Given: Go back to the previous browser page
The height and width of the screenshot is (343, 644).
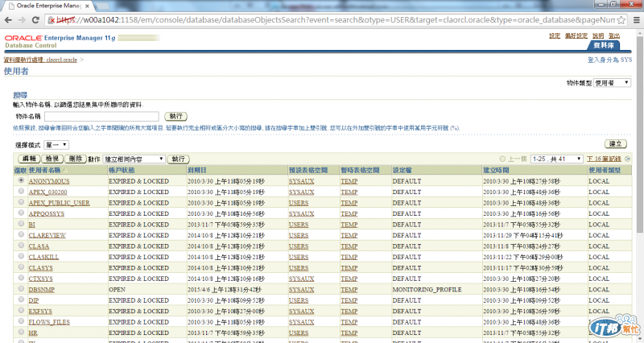Looking at the screenshot, I should 8,20.
